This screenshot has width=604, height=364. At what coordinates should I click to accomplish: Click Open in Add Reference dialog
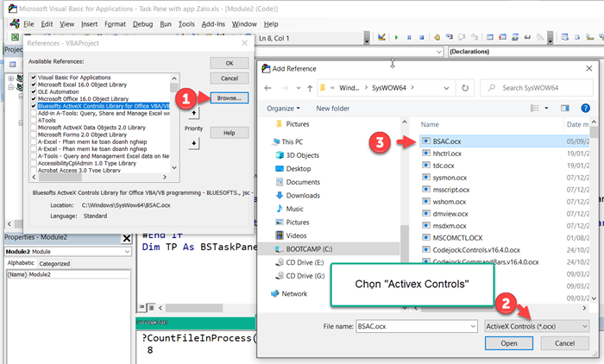(509, 343)
